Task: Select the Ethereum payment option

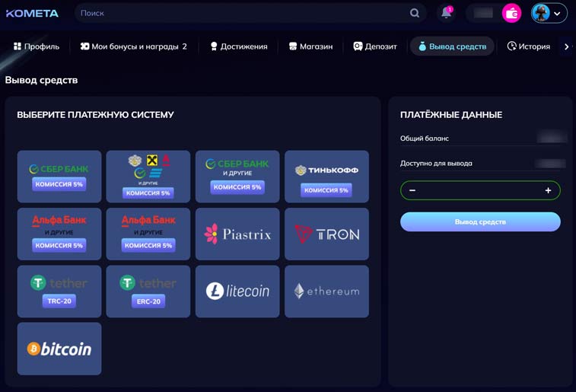Action: [x=326, y=292]
